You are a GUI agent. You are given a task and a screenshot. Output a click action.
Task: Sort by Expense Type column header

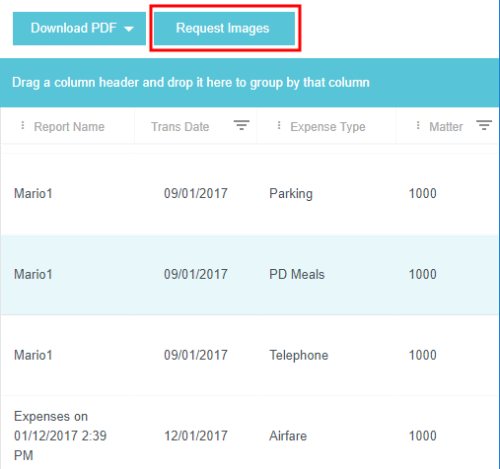(328, 127)
